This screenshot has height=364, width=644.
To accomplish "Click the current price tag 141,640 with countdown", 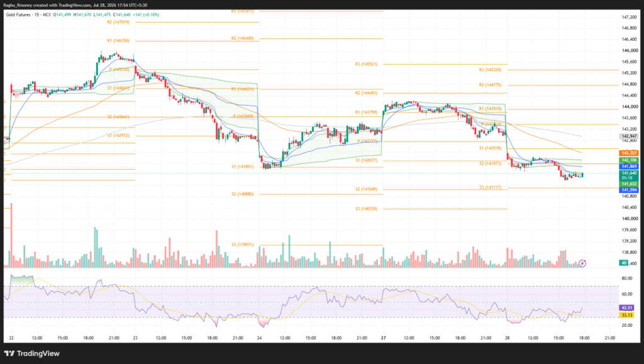I will click(629, 175).
